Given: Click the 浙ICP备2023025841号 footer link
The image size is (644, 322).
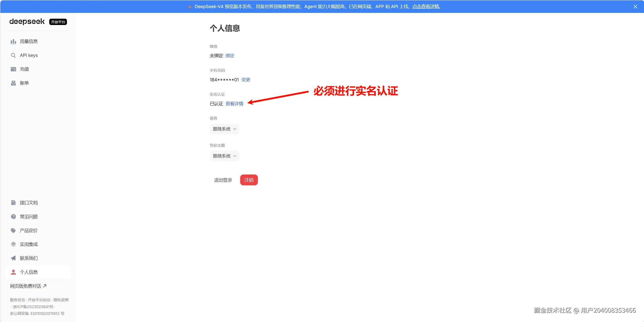Looking at the screenshot, I should coord(33,307).
